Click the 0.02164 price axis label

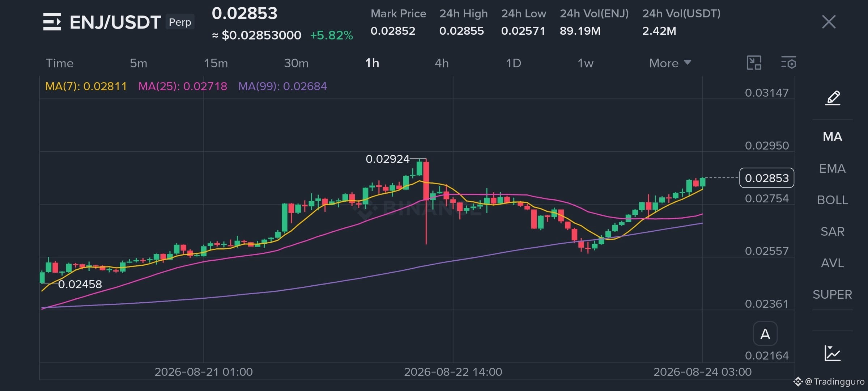767,356
